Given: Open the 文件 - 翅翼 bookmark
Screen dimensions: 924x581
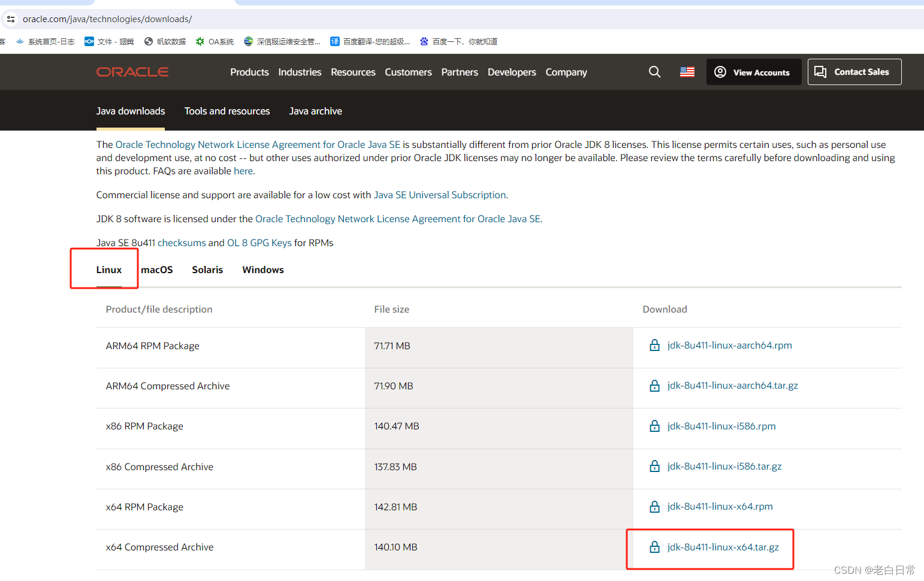Looking at the screenshot, I should click(x=109, y=41).
